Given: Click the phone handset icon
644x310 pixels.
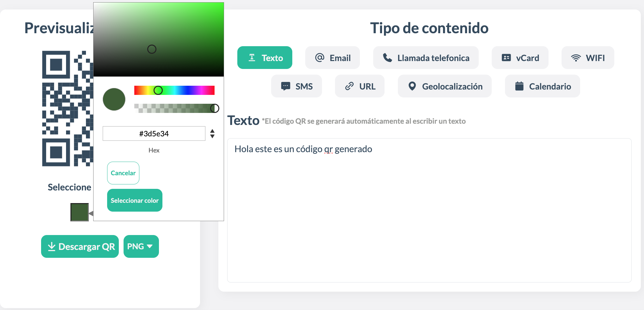Looking at the screenshot, I should pyautogui.click(x=387, y=58).
